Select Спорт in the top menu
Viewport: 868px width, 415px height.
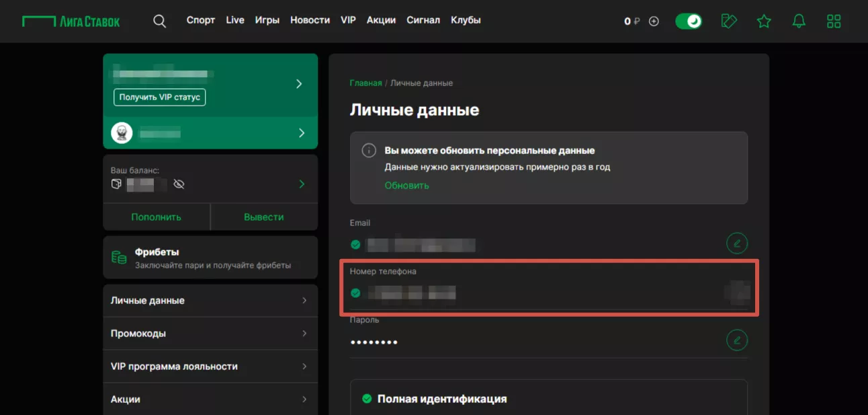200,20
